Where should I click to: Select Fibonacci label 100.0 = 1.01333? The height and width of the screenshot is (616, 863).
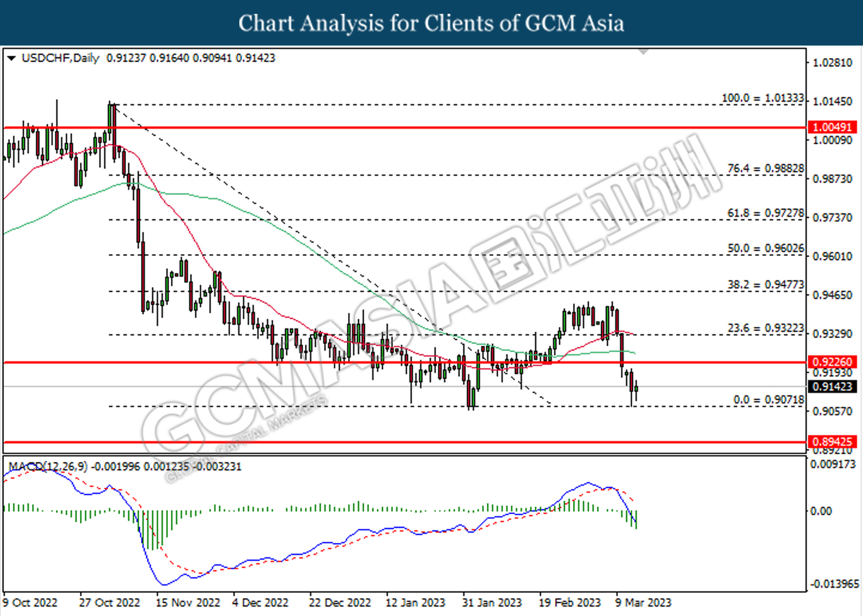pos(763,98)
